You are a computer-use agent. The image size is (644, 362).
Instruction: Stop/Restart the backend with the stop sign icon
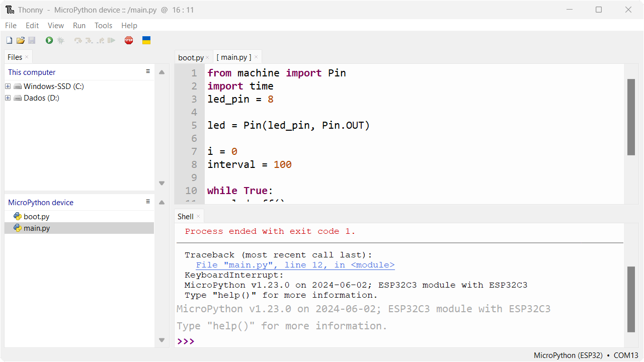(x=128, y=40)
